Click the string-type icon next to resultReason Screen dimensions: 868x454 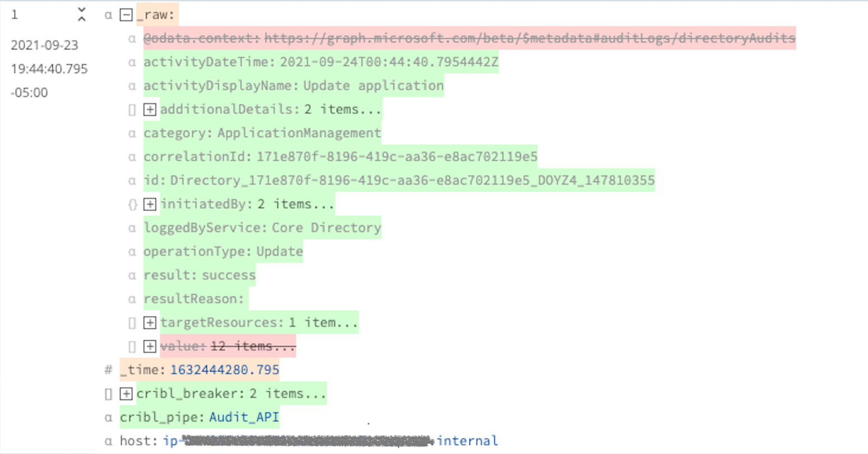132,299
